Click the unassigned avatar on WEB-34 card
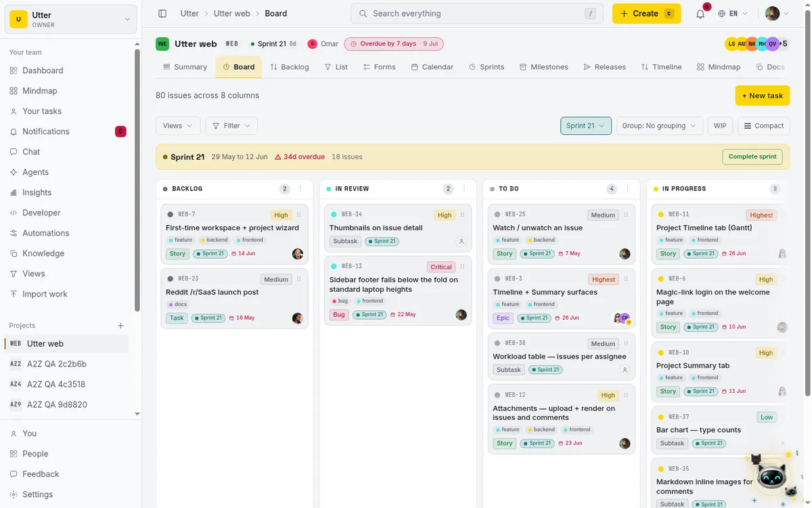This screenshot has height=508, width=812. (x=461, y=241)
